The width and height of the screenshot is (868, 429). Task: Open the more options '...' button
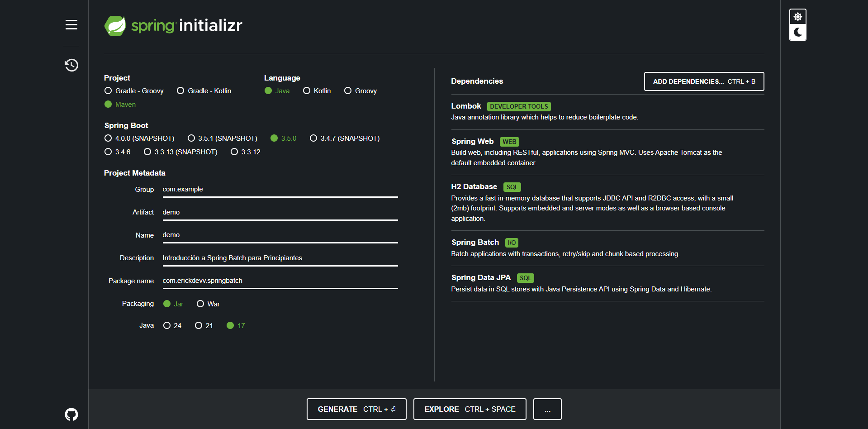tap(547, 409)
